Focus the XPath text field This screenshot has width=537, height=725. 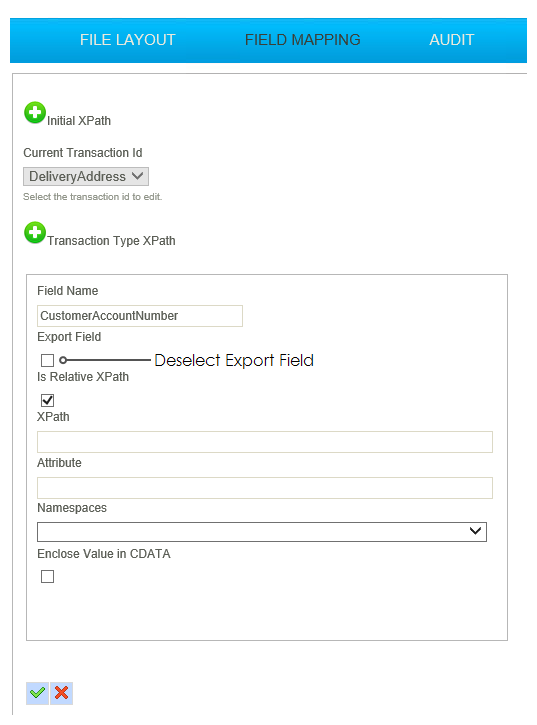[265, 442]
